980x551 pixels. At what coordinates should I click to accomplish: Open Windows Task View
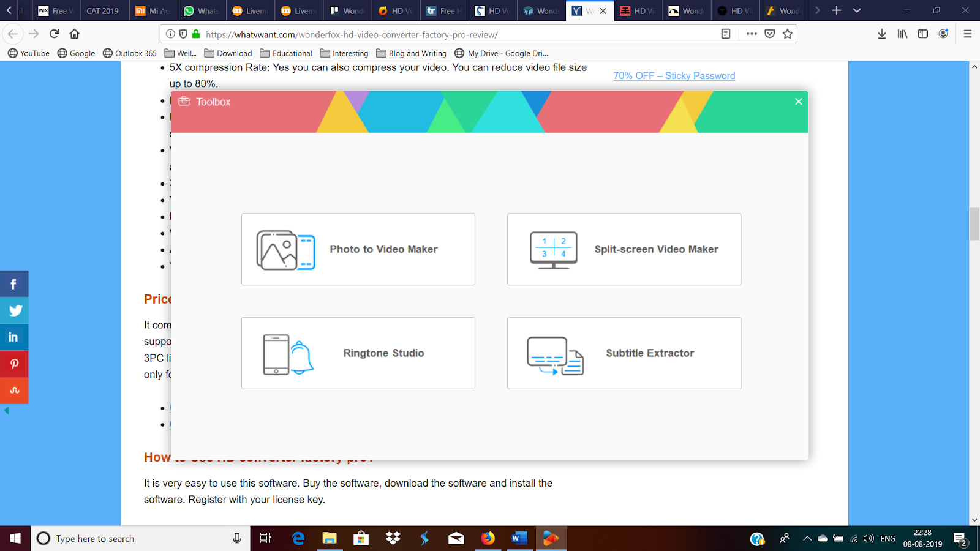(265, 539)
